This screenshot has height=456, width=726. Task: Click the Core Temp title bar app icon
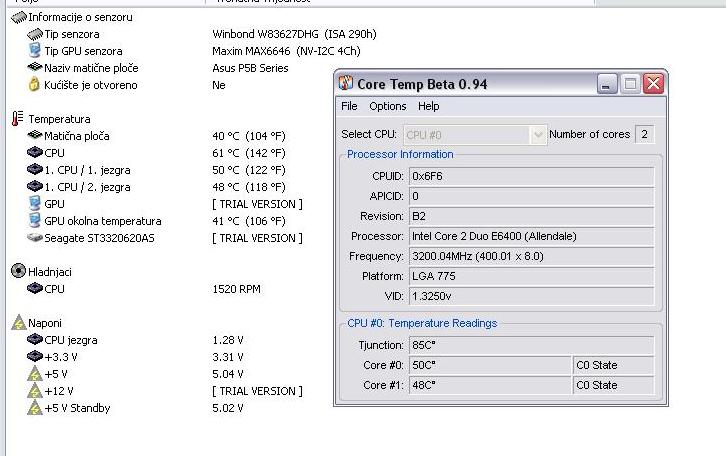(x=345, y=83)
